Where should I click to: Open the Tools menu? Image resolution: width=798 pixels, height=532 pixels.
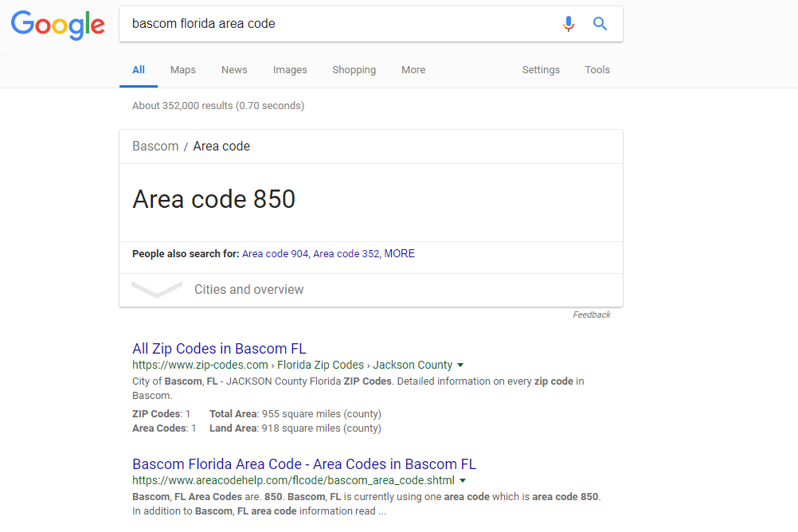click(597, 70)
